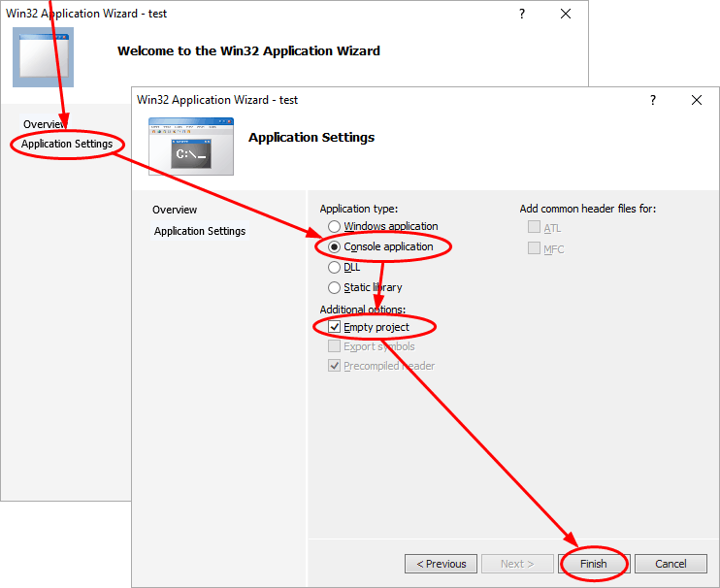Toggle the Export symbols checkbox
This screenshot has width=720, height=588.
(x=334, y=346)
